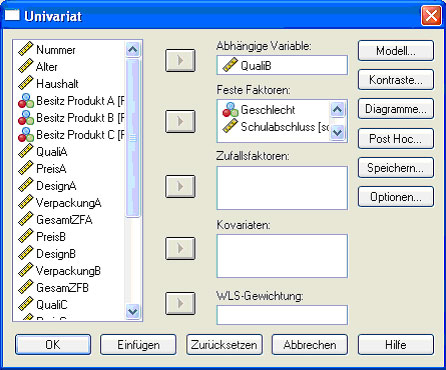This screenshot has height=370, width=446.
Task: Click inside the Zufallsfaktoren box
Action: [x=282, y=188]
